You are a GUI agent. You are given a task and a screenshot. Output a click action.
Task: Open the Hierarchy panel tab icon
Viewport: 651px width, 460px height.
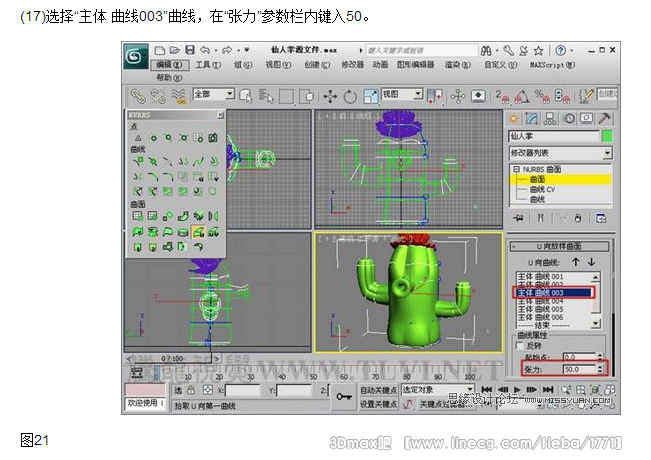550,119
